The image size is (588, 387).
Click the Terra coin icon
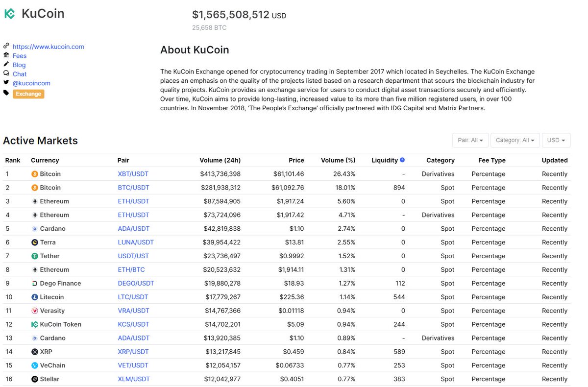34,242
